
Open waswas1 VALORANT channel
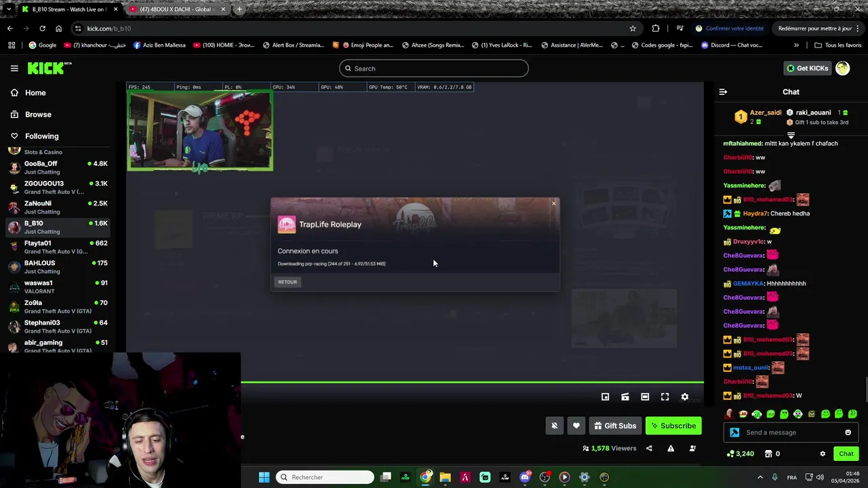58,287
